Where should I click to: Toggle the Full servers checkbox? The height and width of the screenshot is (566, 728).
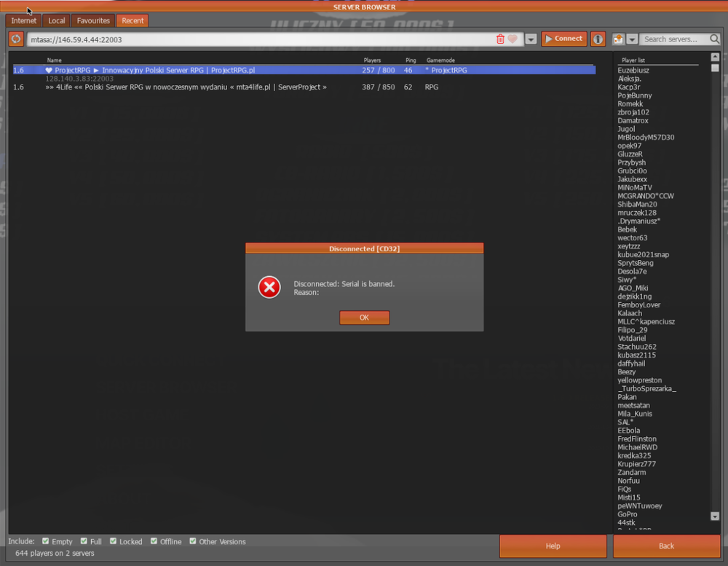coord(84,541)
